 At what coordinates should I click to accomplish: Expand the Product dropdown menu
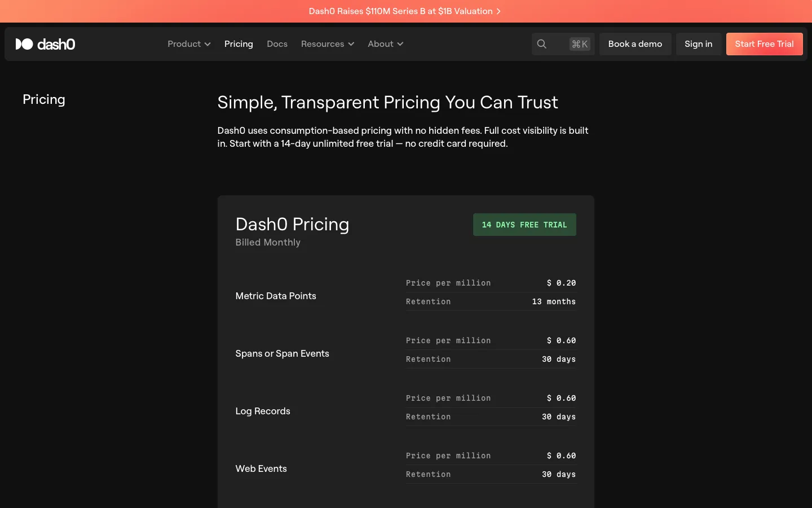tap(189, 44)
